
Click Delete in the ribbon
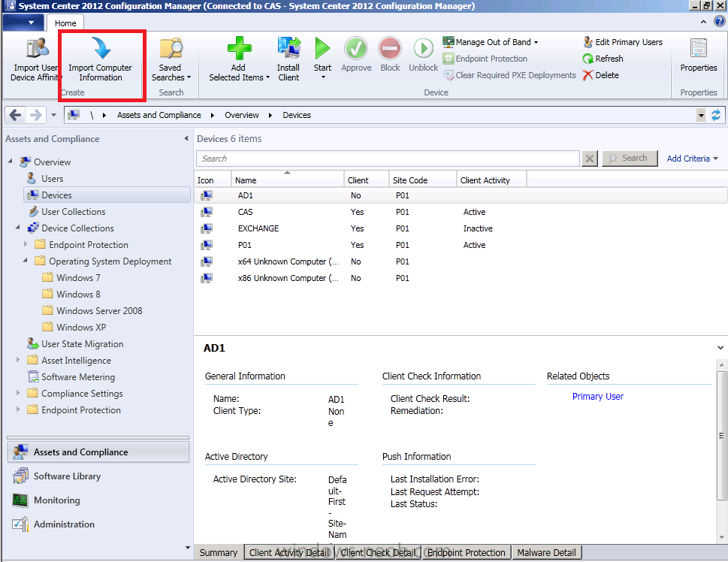point(601,75)
